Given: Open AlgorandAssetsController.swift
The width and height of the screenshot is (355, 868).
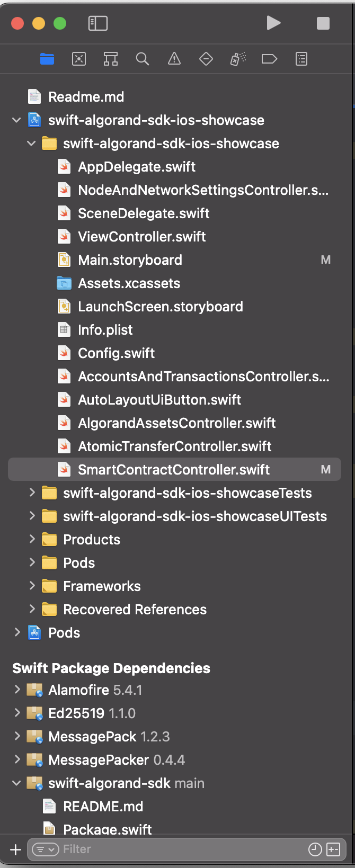Looking at the screenshot, I should coord(177,423).
